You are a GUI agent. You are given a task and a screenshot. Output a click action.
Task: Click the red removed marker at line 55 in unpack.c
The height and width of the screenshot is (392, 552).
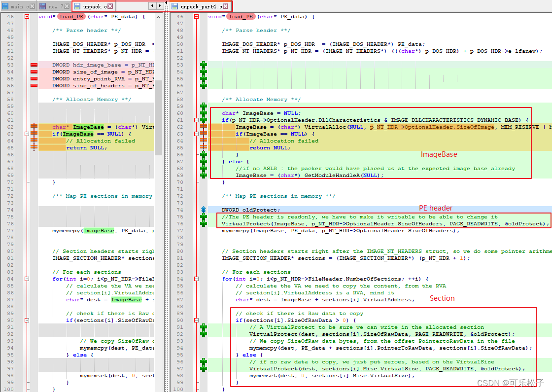click(34, 78)
